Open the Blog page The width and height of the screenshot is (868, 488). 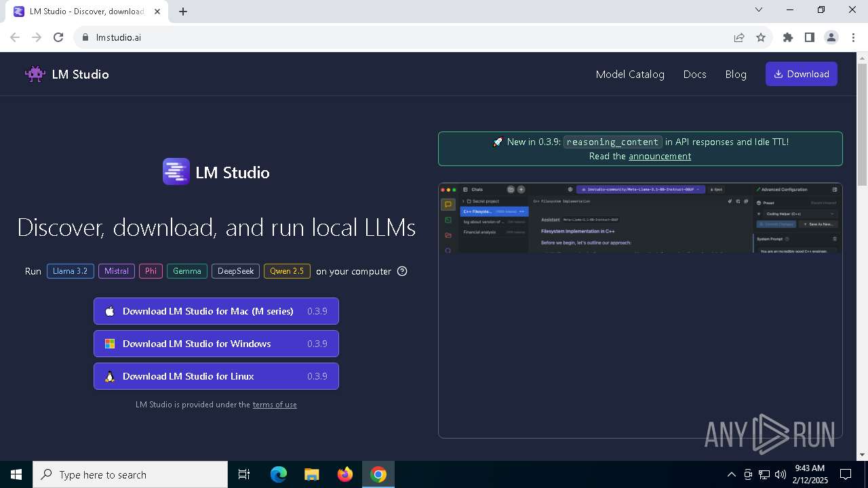click(x=736, y=74)
